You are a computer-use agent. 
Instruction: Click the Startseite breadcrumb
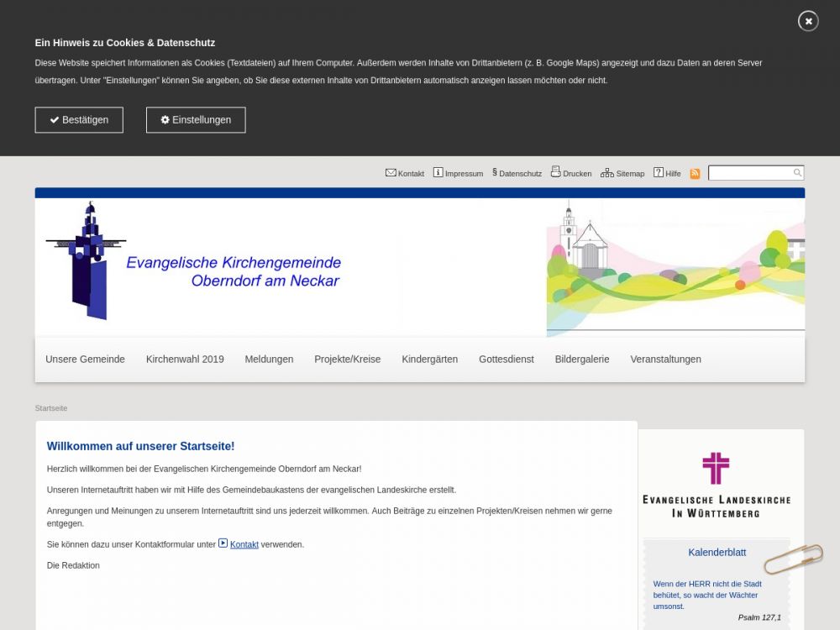tap(51, 408)
